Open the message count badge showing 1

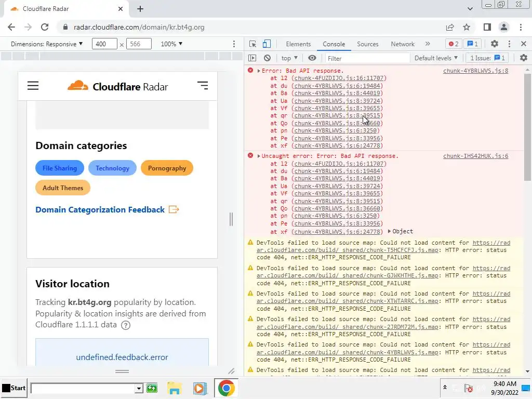tap(473, 44)
